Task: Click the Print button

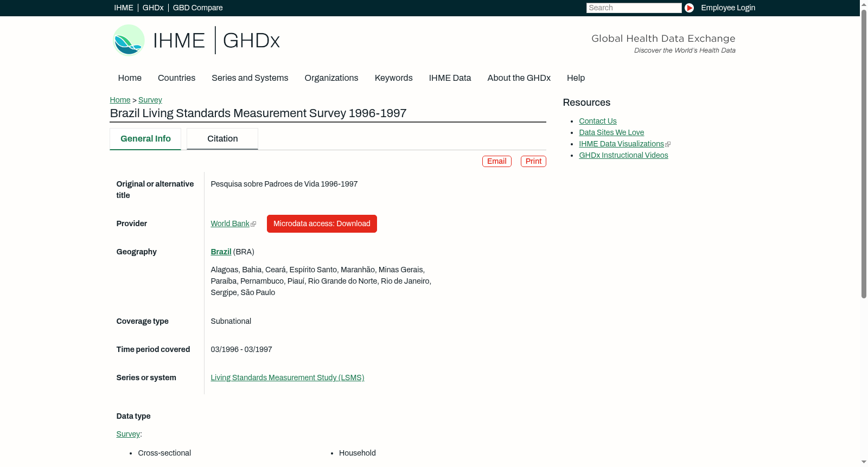Action: (533, 162)
